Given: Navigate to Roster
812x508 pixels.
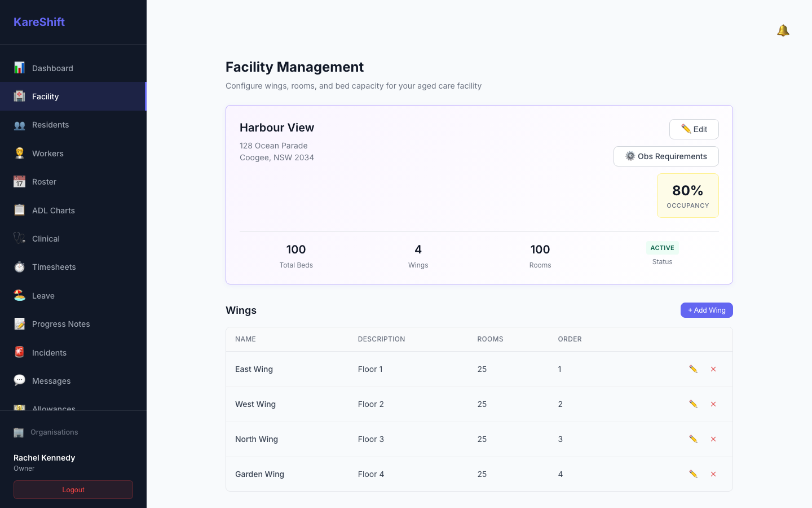Looking at the screenshot, I should click(73, 182).
